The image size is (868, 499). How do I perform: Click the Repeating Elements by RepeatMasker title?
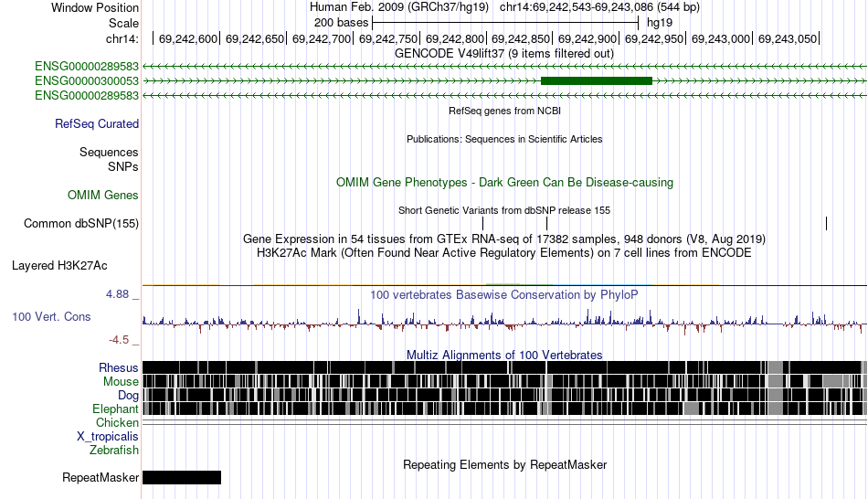505,464
